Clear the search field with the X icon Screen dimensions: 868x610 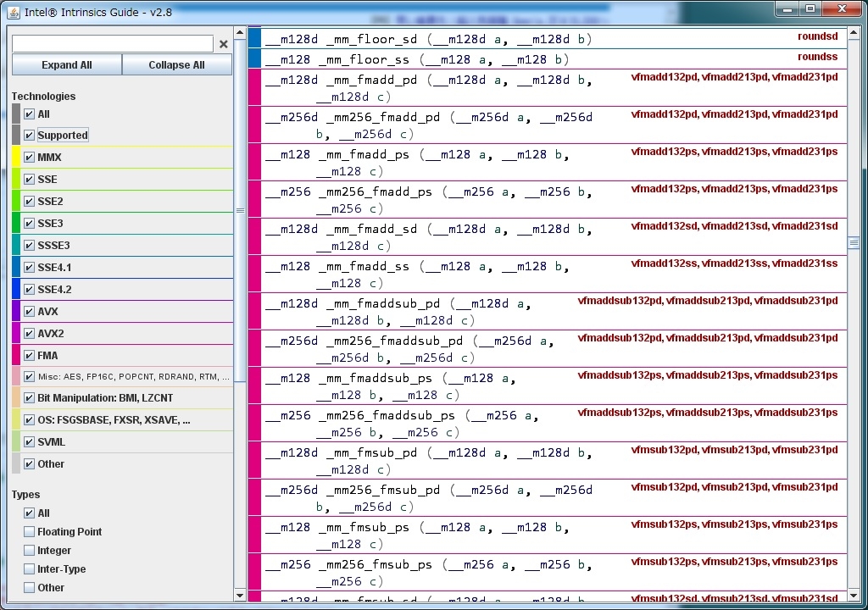coord(224,44)
